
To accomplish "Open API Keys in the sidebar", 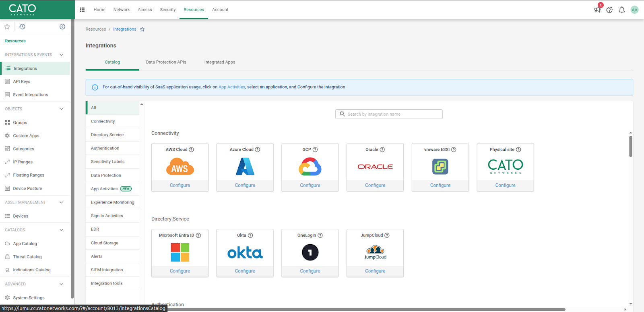I will pos(22,81).
